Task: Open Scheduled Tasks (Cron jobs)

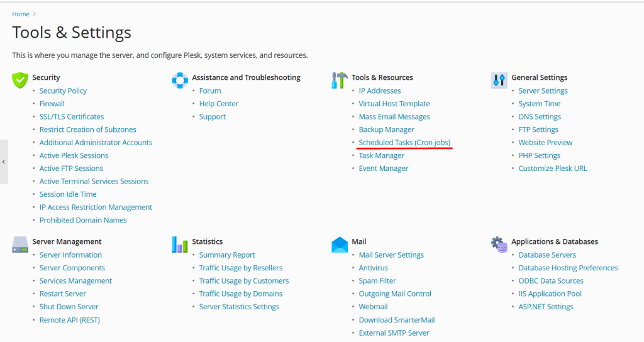Action: [404, 143]
